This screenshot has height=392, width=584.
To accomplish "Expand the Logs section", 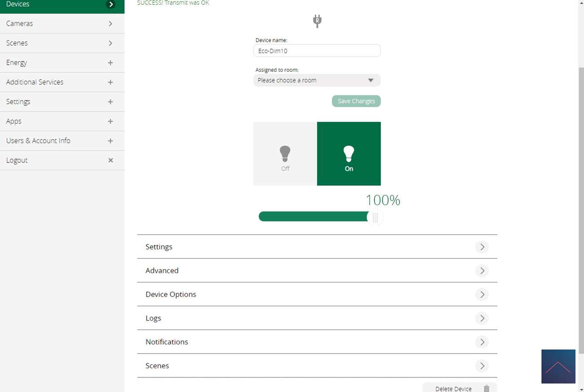I will coord(317,318).
